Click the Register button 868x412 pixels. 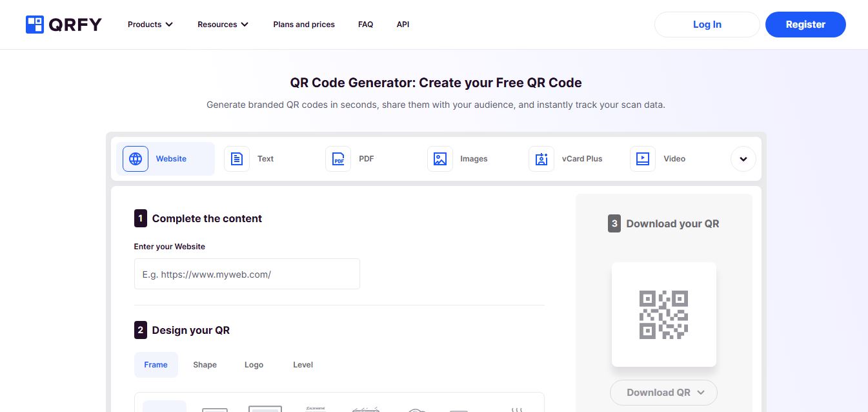click(x=805, y=25)
